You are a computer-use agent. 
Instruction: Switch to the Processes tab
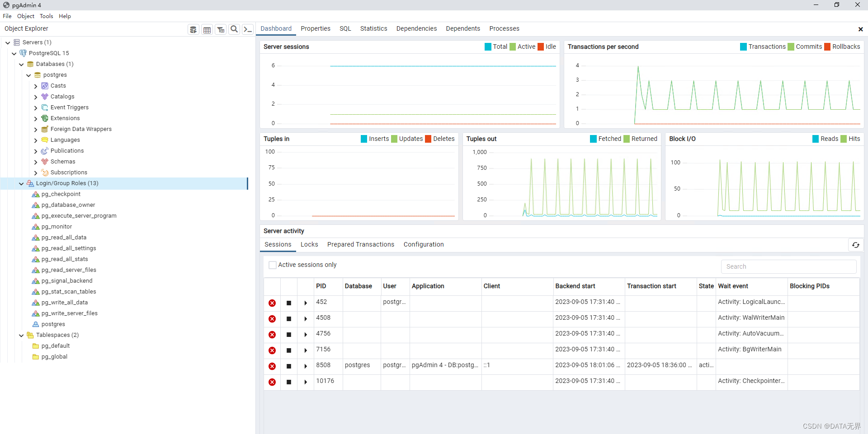(504, 28)
